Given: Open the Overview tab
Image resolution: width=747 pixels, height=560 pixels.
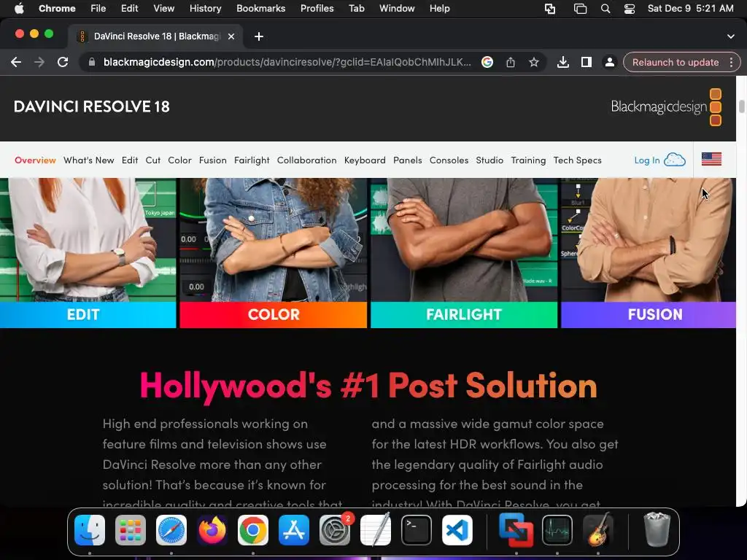Looking at the screenshot, I should [35, 160].
